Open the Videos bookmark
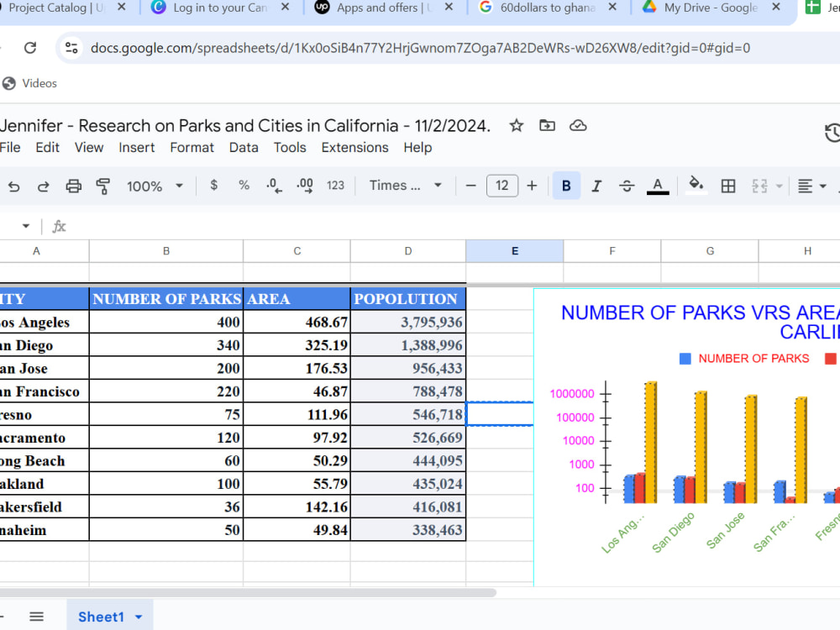The height and width of the screenshot is (630, 840). point(30,83)
